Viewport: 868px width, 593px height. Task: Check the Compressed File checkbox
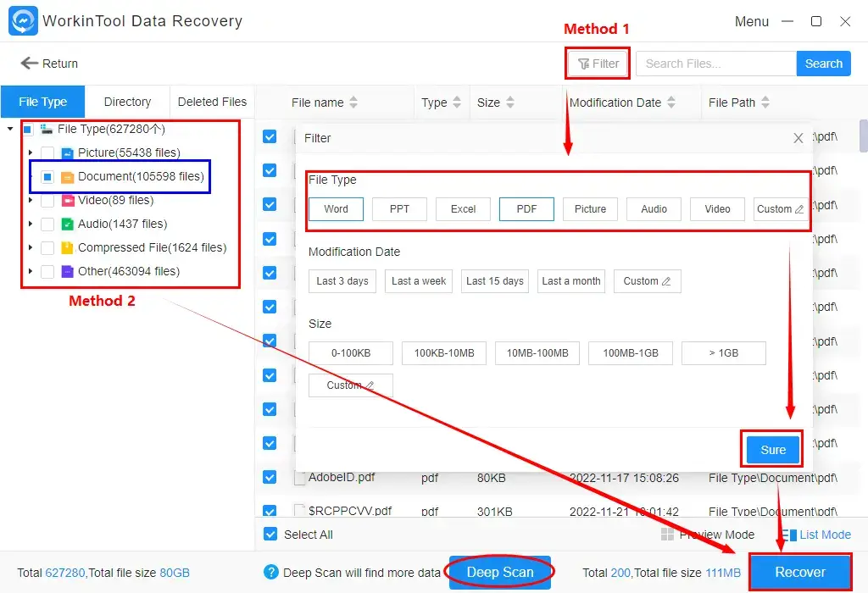[47, 248]
